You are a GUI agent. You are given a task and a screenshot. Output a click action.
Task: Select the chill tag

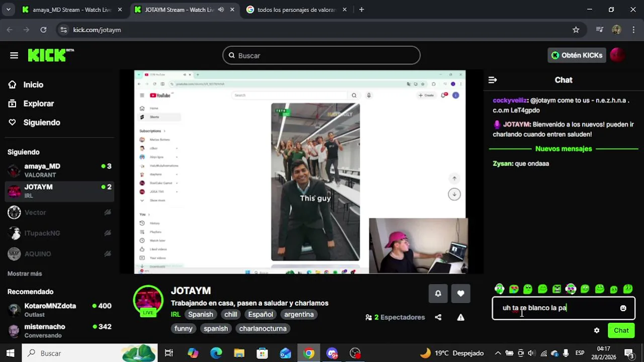231,315
